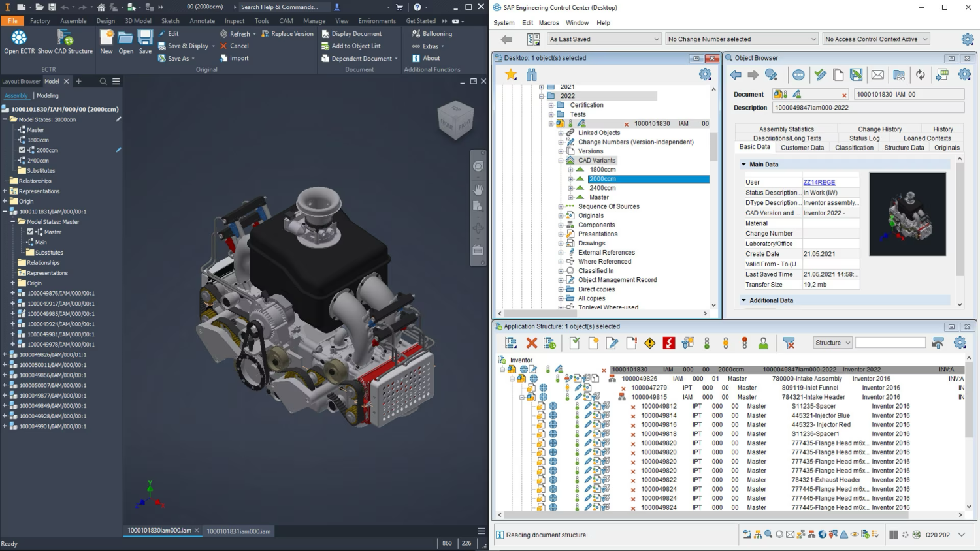980x551 pixels.
Task: Click the Application Structure filter text field
Action: tap(890, 343)
